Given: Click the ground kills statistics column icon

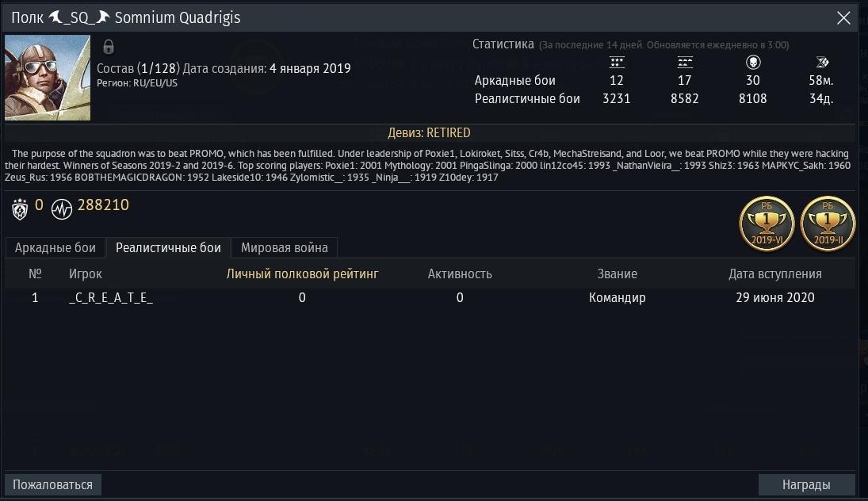Looking at the screenshot, I should pos(685,62).
